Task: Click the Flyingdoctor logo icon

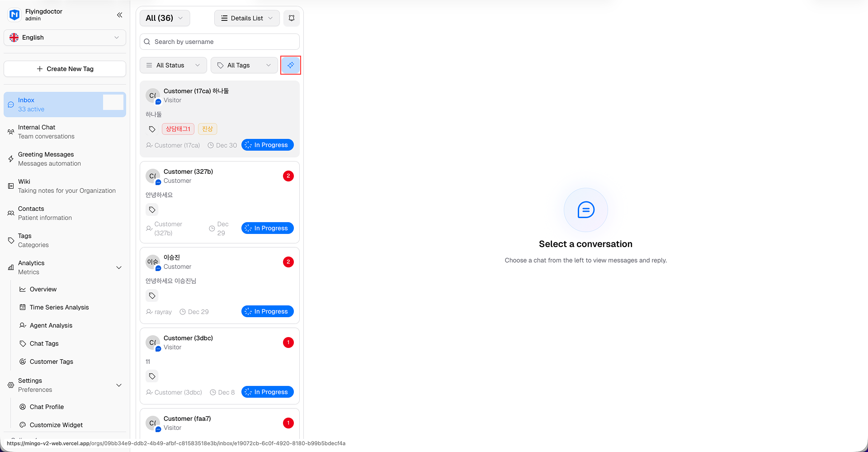Action: point(14,15)
